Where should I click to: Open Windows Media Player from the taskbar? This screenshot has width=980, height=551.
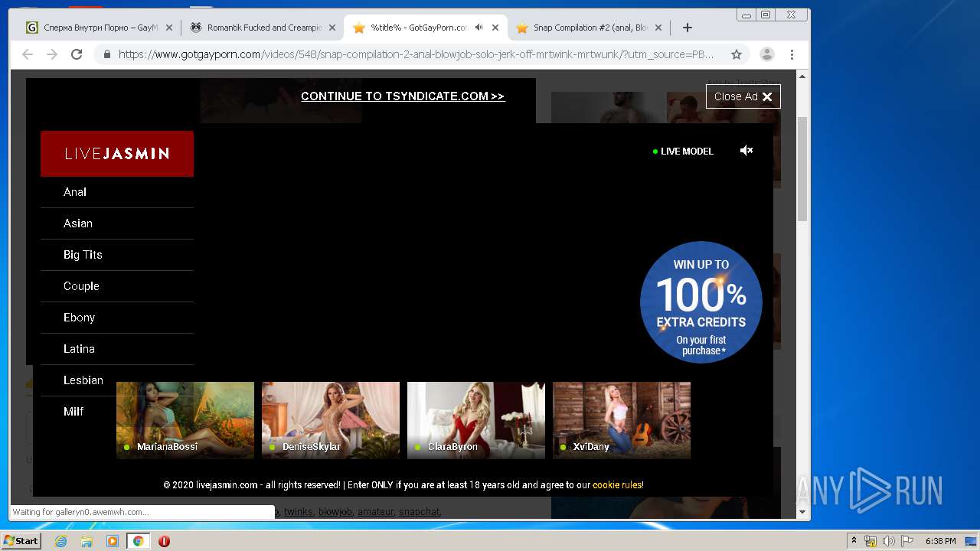coord(113,541)
